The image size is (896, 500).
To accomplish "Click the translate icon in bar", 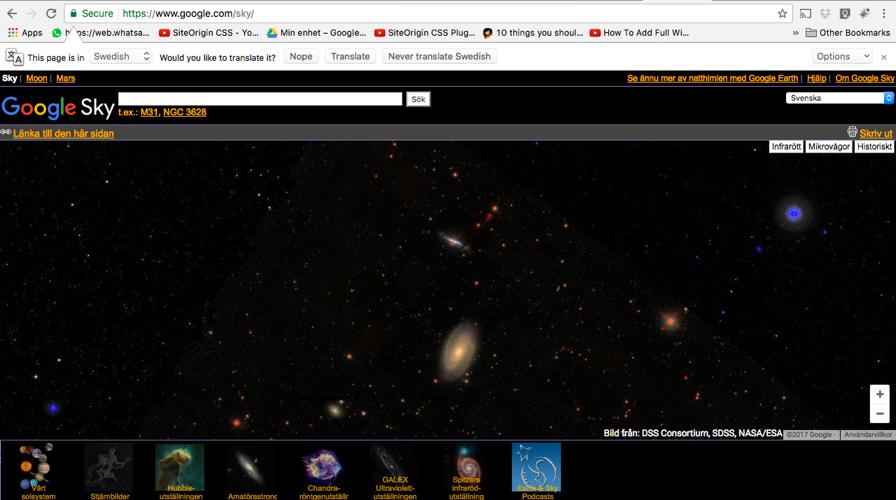I will (x=14, y=57).
